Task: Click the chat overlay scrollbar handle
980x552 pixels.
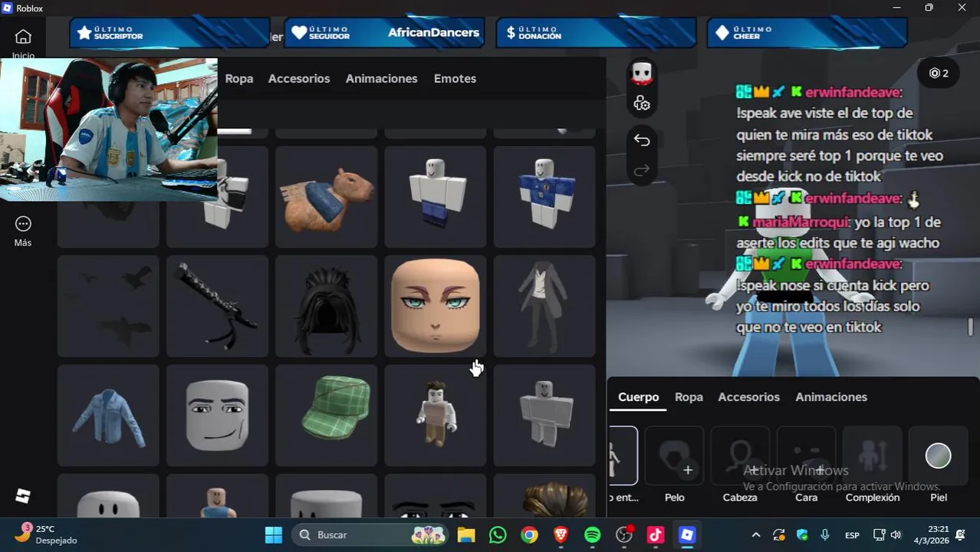Action: [x=970, y=327]
